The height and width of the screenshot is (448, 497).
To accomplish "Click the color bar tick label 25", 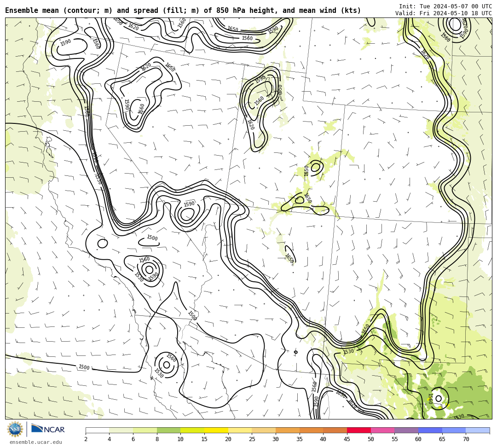I will tap(252, 439).
